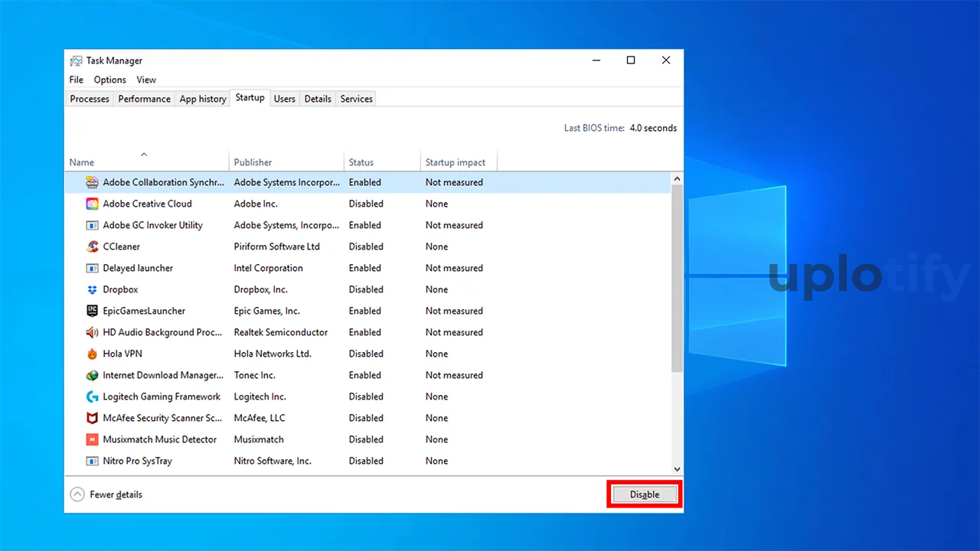Screen dimensions: 980x551
Task: Select the McAfee Security Scanner icon
Action: pos(92,418)
